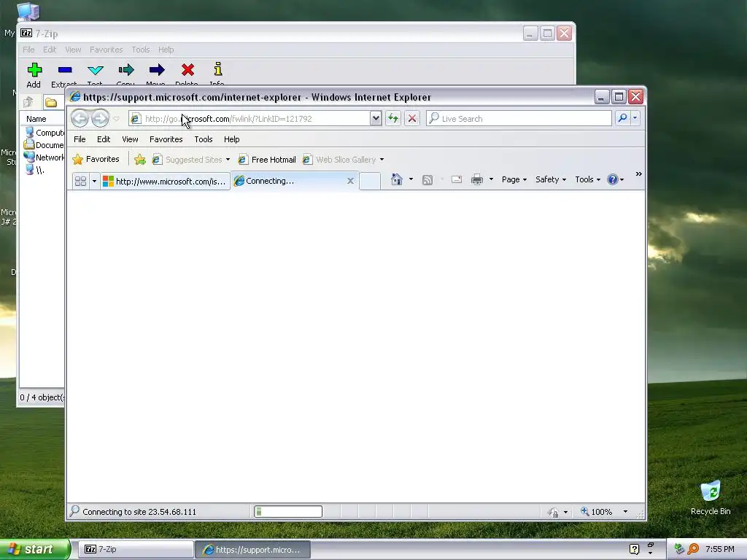
Task: Click the 7:55 PM taskbar clock
Action: (719, 549)
